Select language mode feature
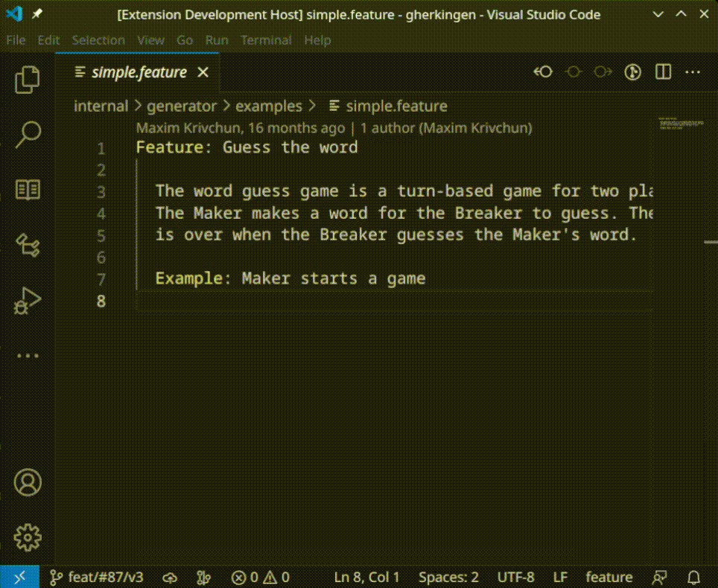The width and height of the screenshot is (718, 588). [x=609, y=577]
